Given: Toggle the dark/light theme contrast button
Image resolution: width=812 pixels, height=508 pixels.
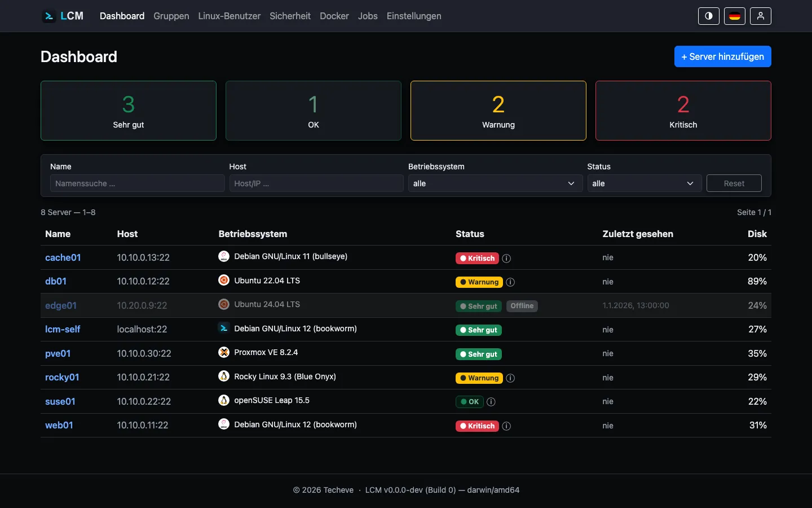Looking at the screenshot, I should pyautogui.click(x=709, y=16).
